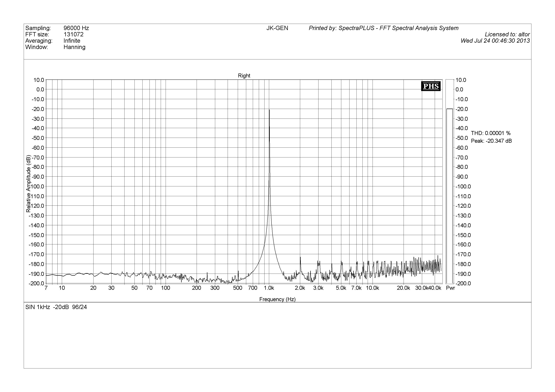Click 'Printed by: SpectraPLUS' header line
Image resolution: width=555 pixels, height=392 pixels.
pos(384,28)
